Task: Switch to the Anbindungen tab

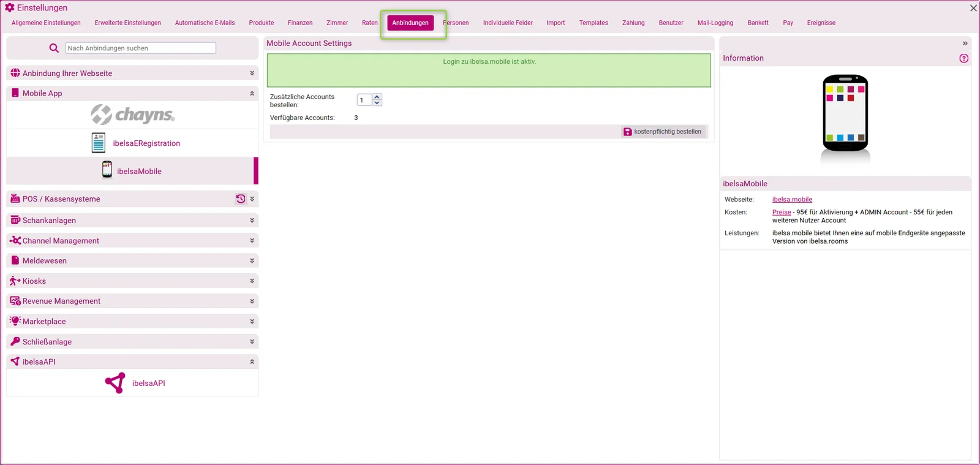Action: pos(410,23)
